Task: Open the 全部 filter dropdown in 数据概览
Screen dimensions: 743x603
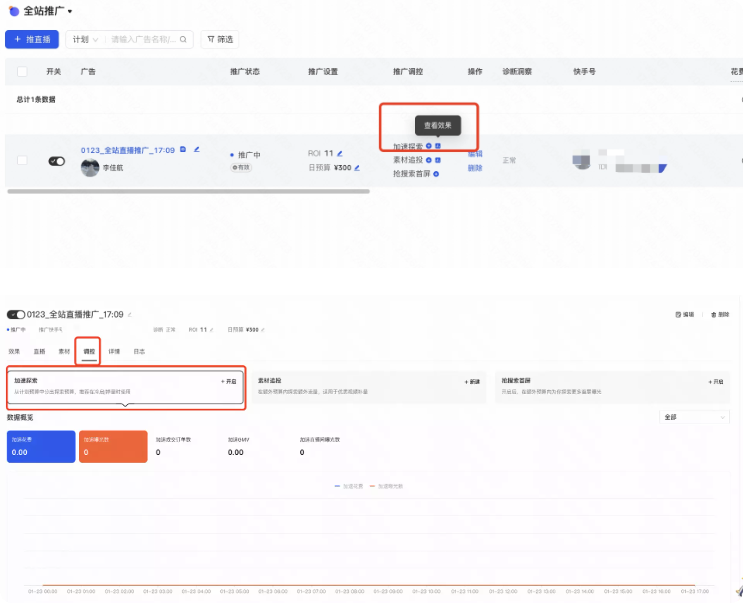Action: (694, 417)
